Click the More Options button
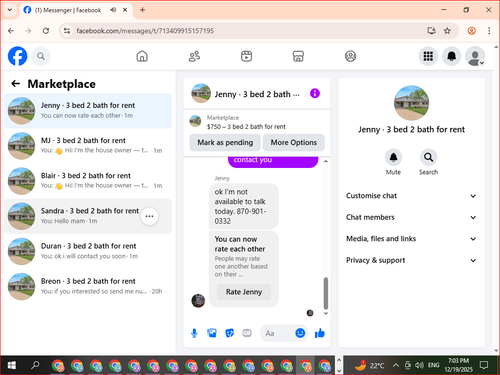This screenshot has width=500, height=375. [294, 142]
